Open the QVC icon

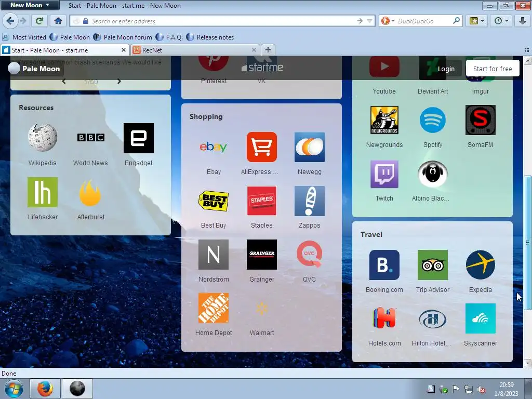click(x=310, y=255)
